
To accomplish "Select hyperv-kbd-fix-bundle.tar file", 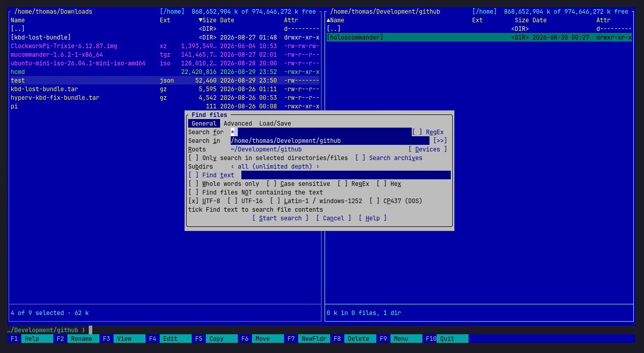I will click(x=165, y=98).
